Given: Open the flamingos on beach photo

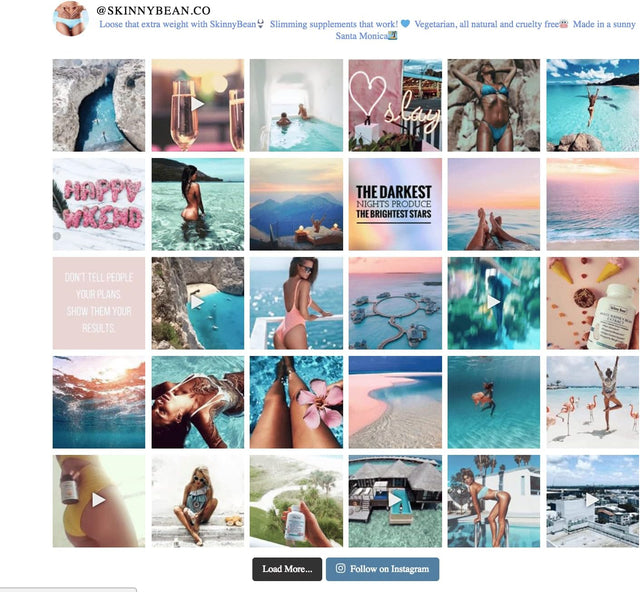Looking at the screenshot, I should [x=593, y=402].
